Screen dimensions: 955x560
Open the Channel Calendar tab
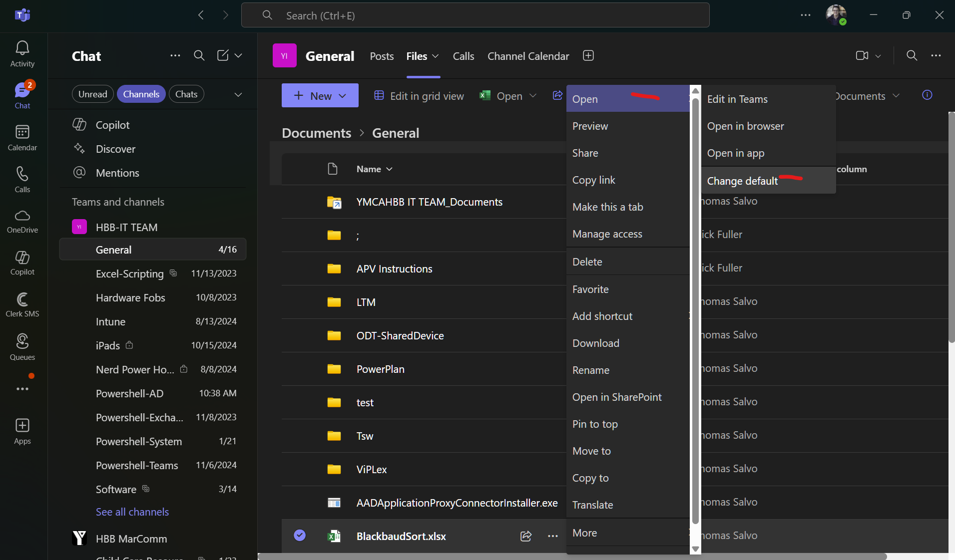point(528,56)
